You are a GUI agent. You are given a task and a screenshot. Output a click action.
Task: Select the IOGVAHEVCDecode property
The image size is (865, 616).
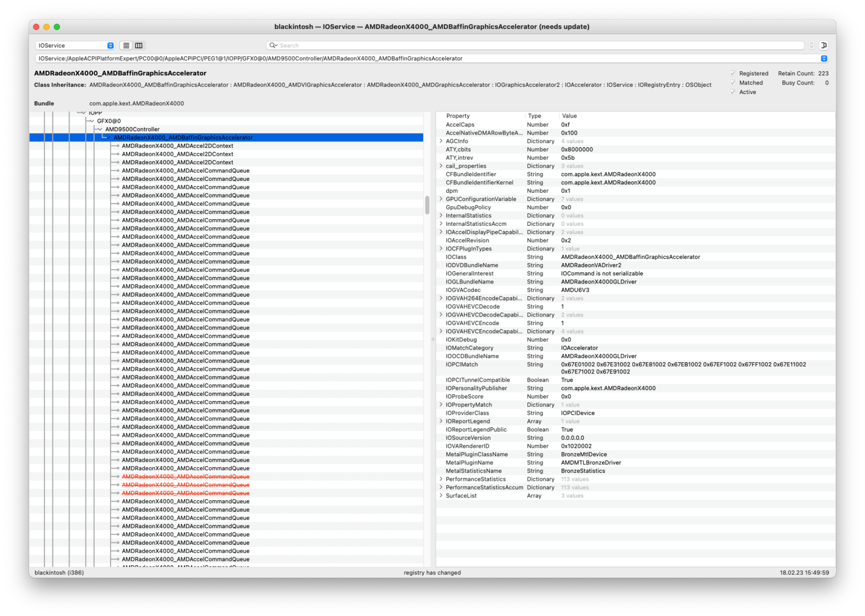point(473,307)
